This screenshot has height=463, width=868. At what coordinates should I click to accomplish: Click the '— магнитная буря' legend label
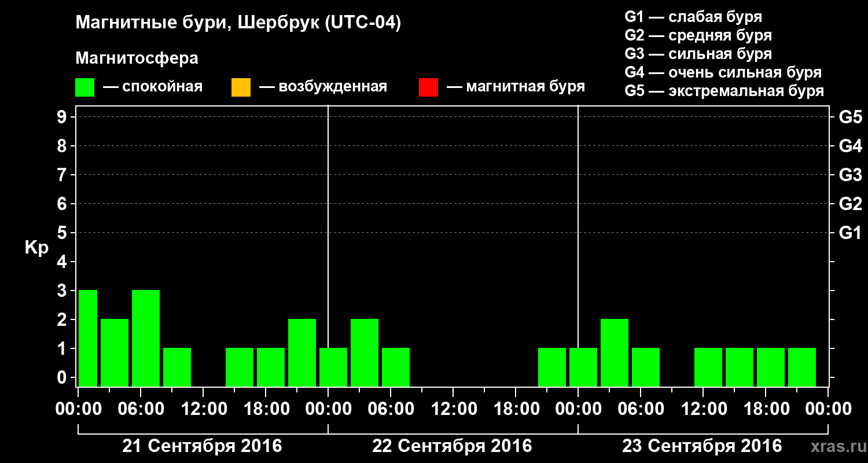516,87
